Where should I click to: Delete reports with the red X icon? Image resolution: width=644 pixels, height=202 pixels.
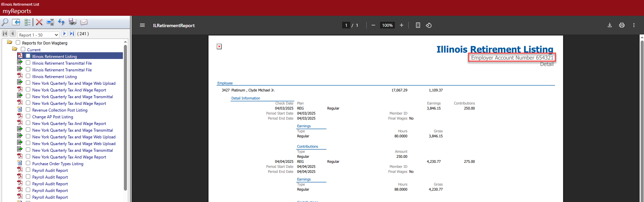39,22
